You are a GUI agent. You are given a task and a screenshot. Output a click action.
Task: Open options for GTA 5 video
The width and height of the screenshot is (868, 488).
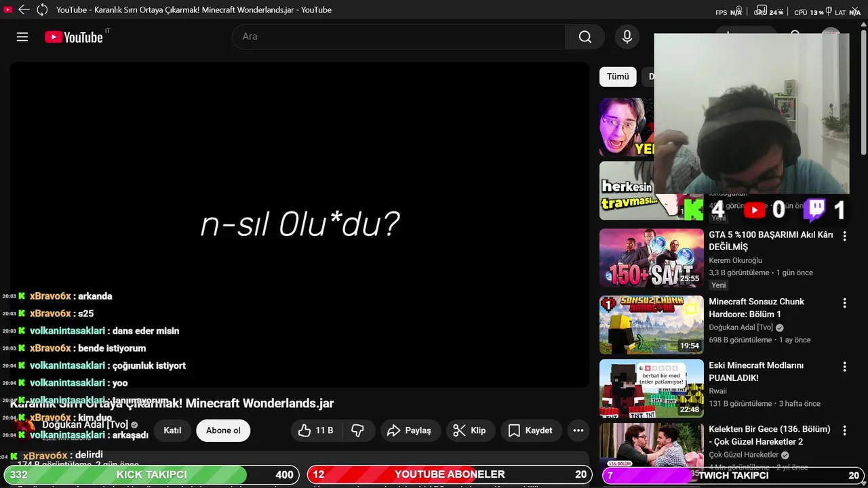coord(844,236)
